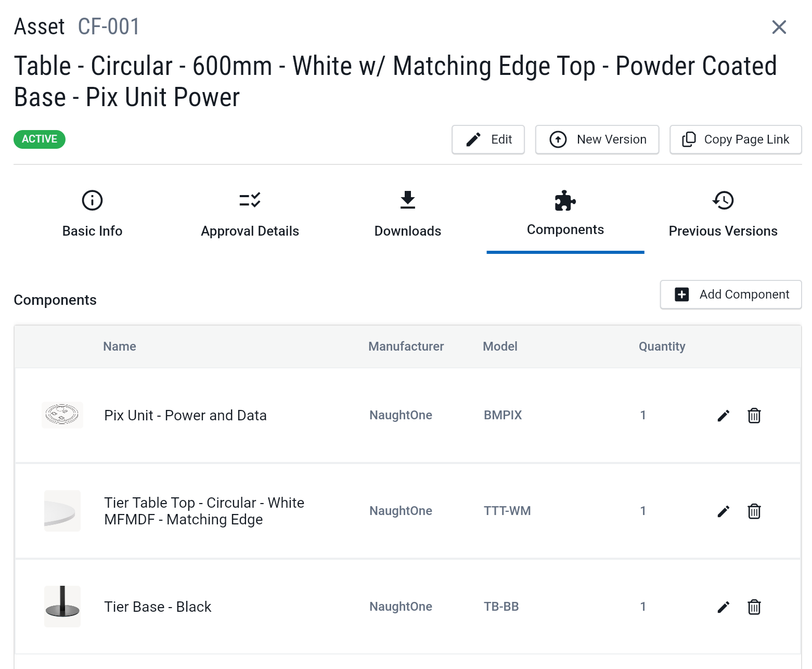The height and width of the screenshot is (669, 812).
Task: Create a New Version
Action: tap(597, 139)
